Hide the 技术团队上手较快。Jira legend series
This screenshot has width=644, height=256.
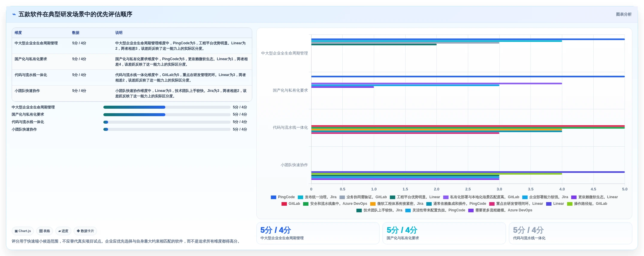coord(379,210)
